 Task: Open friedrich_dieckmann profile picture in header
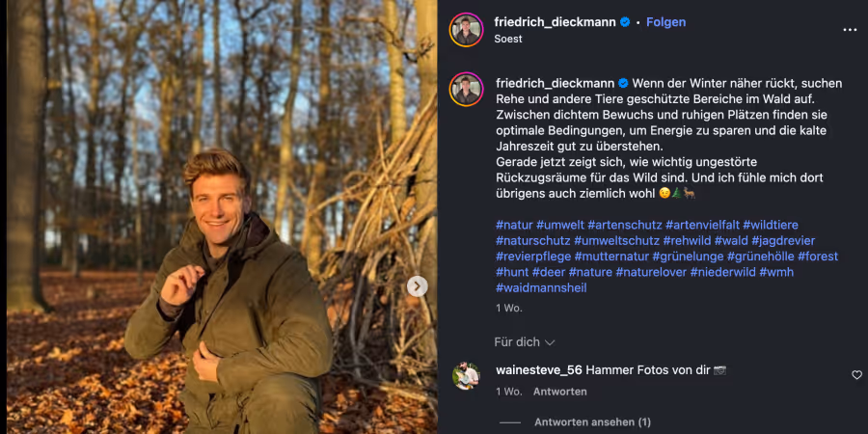pos(466,30)
